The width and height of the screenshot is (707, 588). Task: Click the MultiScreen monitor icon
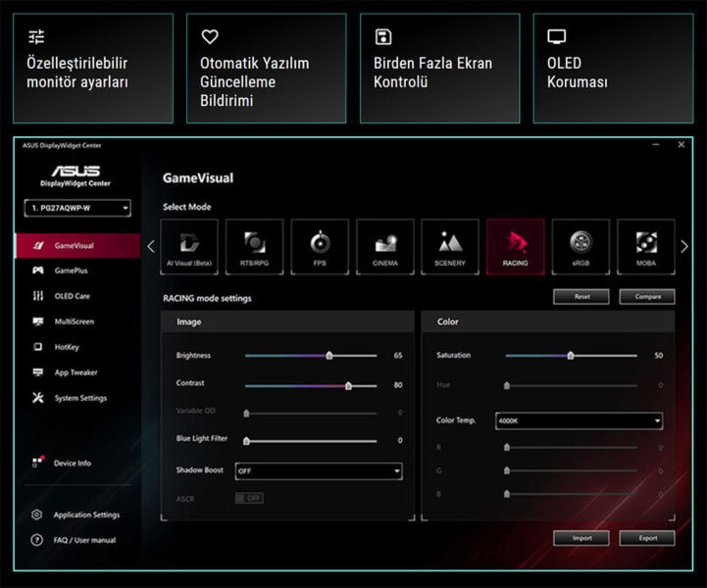click(x=38, y=321)
